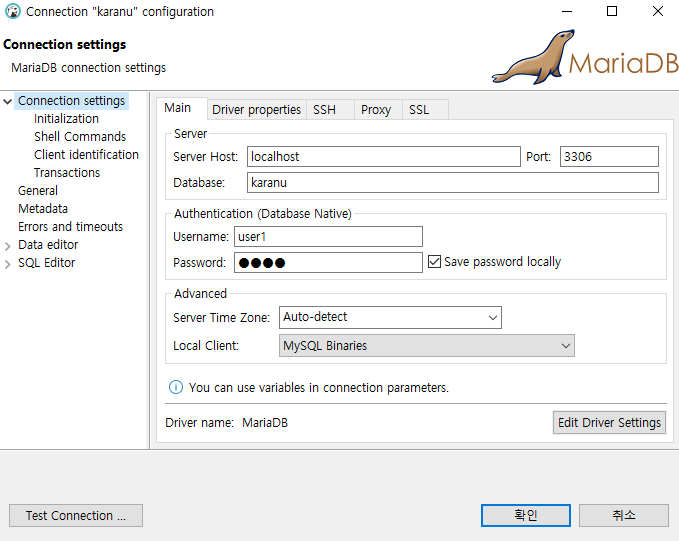Image resolution: width=679 pixels, height=541 pixels.
Task: Select Transactions in the tree
Action: point(67,172)
